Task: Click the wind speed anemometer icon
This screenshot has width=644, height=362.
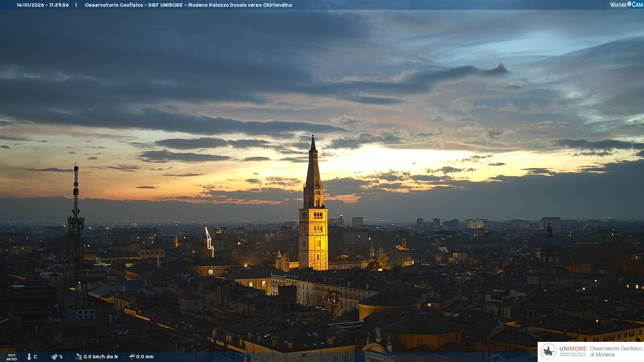Action: 79,357
